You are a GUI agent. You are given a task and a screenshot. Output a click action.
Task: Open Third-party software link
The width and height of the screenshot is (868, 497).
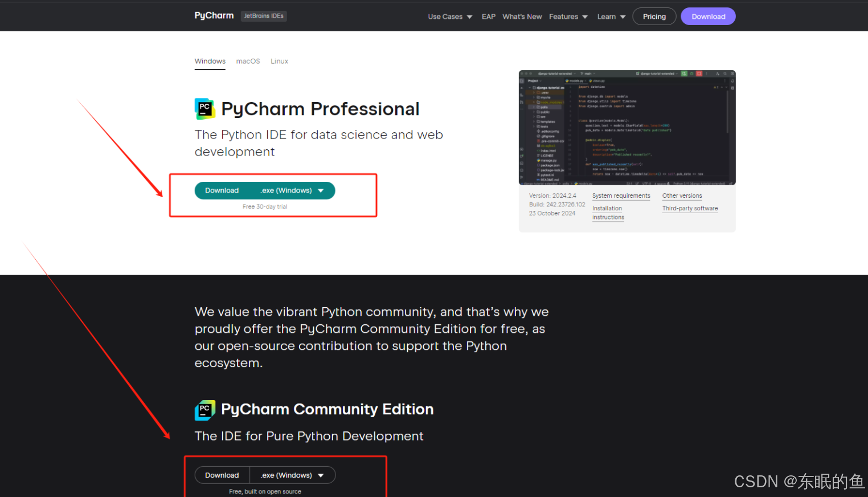[x=690, y=209]
